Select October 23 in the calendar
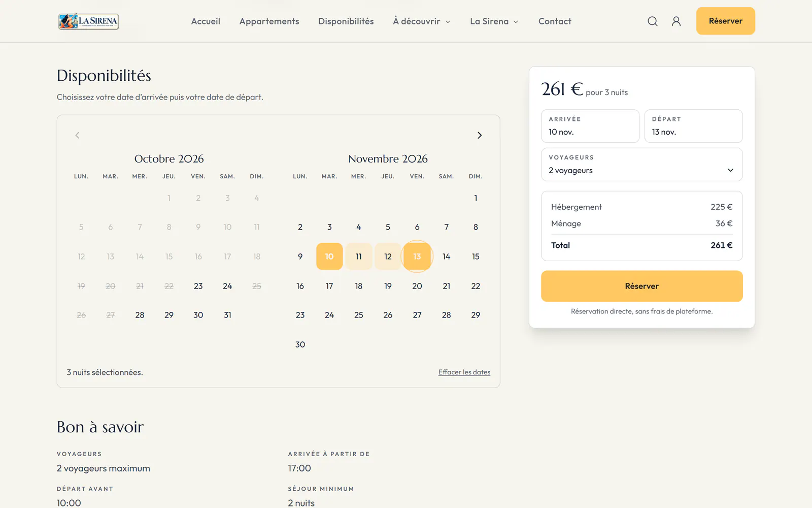 [198, 286]
